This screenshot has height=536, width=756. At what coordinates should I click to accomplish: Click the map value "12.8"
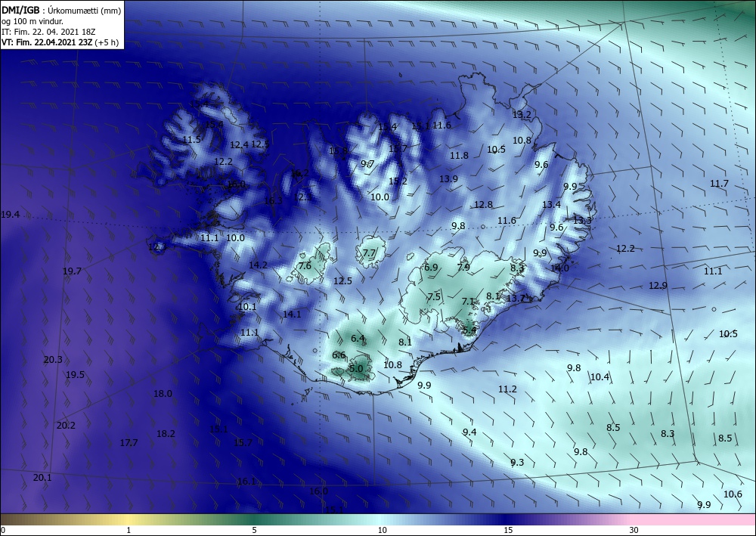coord(483,205)
